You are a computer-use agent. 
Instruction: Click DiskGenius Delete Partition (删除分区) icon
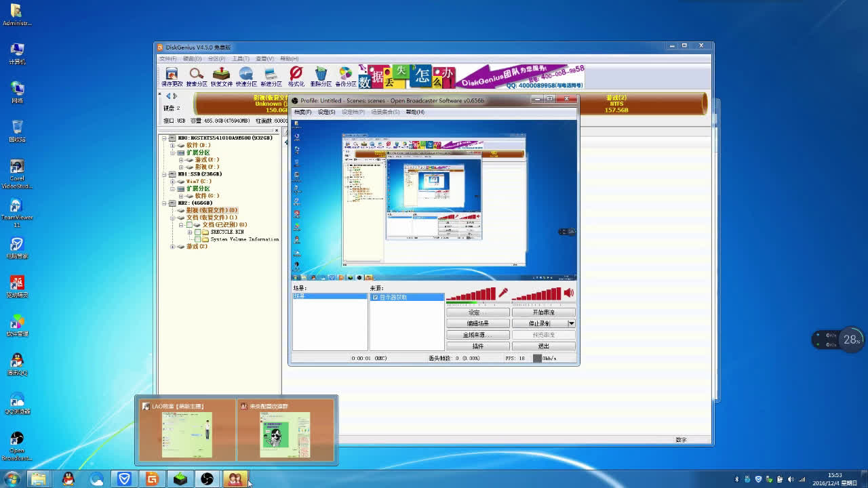321,77
